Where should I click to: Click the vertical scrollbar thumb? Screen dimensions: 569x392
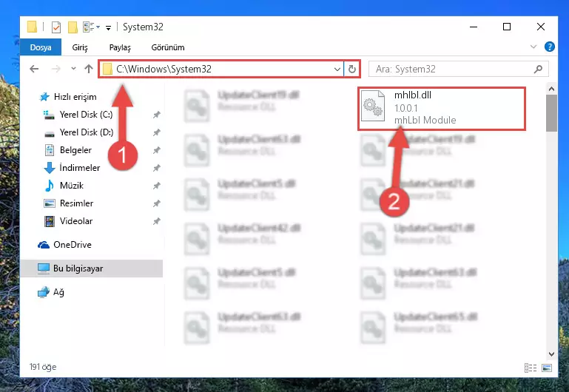(x=551, y=113)
